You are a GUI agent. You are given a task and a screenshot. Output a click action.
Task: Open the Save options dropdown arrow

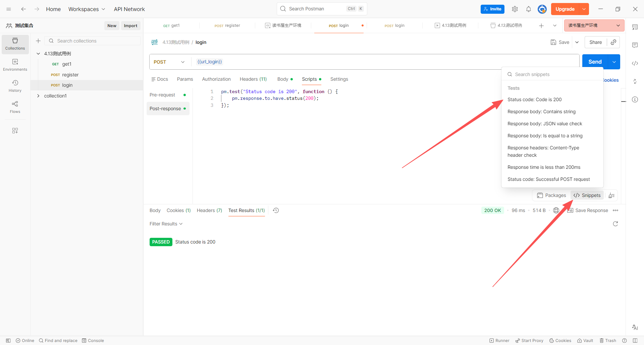point(577,42)
